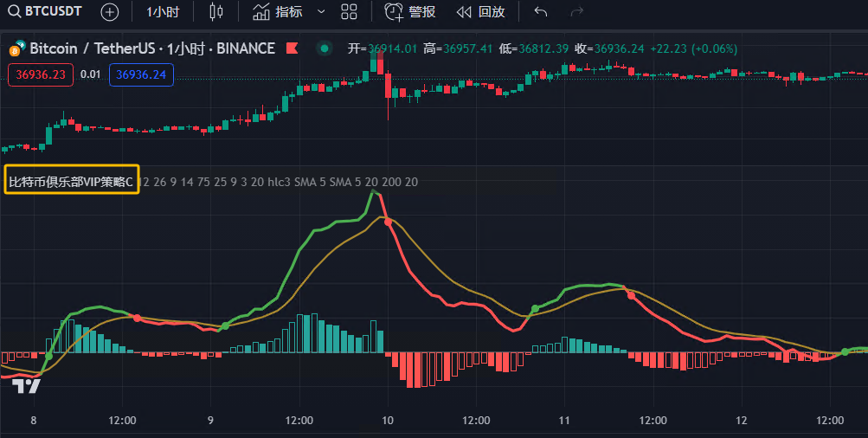868x438 pixels.
Task: Open the candlestick chart type selector
Action: pos(215,12)
